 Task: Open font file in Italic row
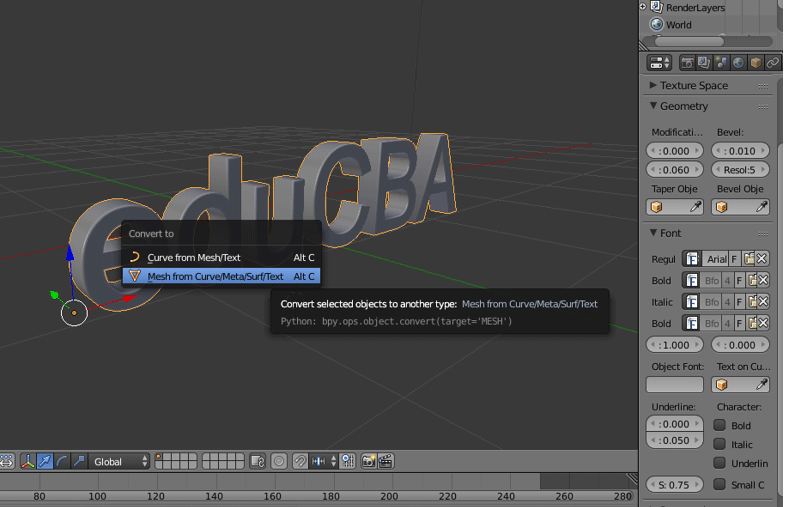click(x=752, y=302)
